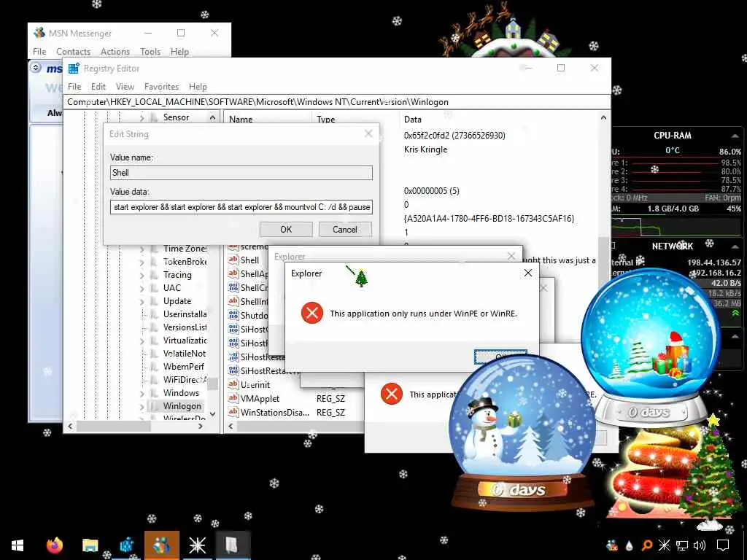Click the WinStationsDisa... value icon
Viewport: 747px width, 560px height.
233,412
